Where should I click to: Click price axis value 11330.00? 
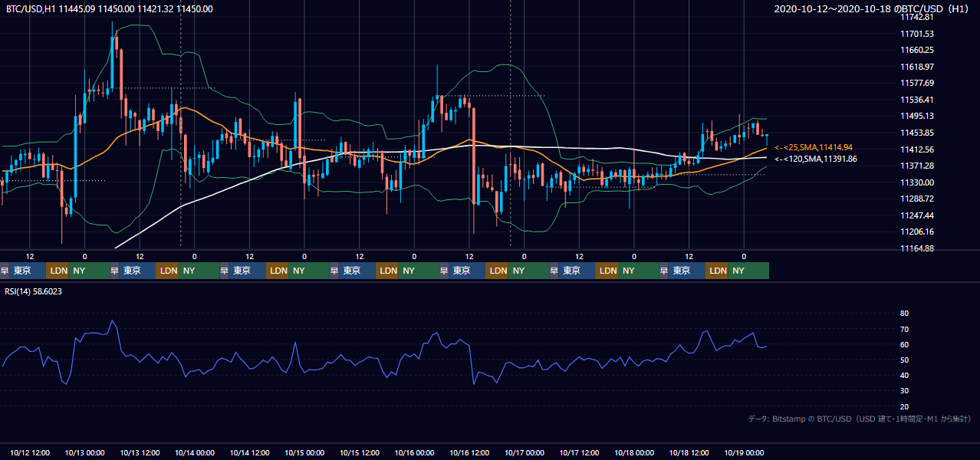[x=916, y=182]
